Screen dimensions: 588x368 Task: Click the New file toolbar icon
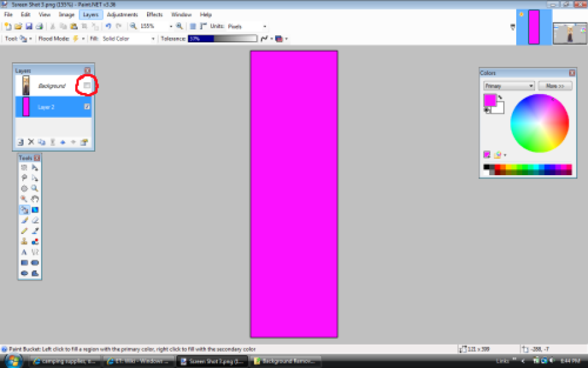(8, 26)
